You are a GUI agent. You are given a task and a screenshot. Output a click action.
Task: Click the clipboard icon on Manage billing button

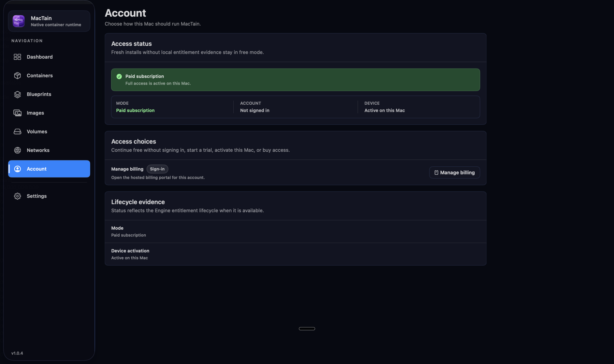(x=436, y=173)
